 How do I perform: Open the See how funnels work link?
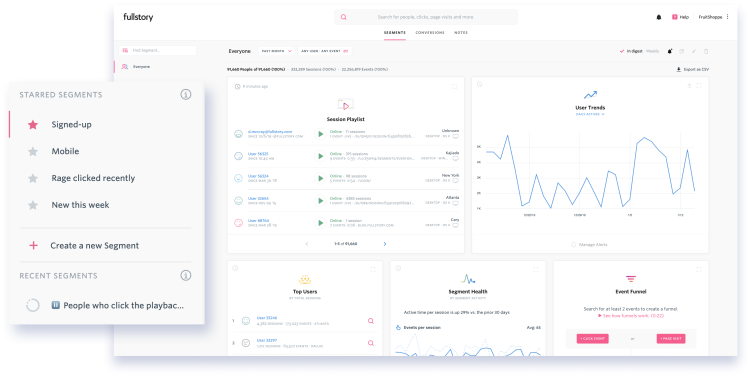pyautogui.click(x=631, y=316)
